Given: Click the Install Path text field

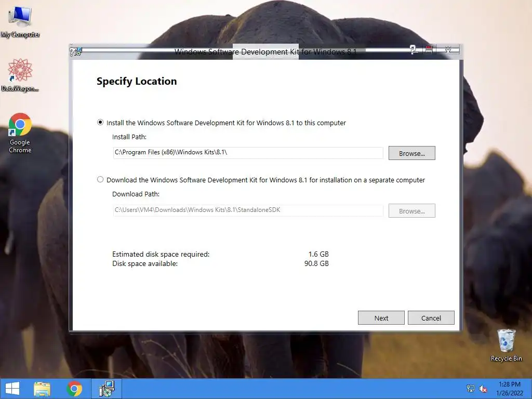Looking at the screenshot, I should (248, 153).
